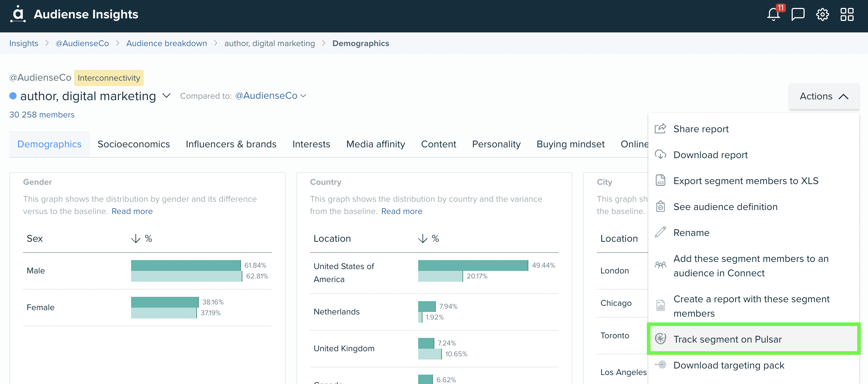868x384 pixels.
Task: Go to Audience breakdown breadcrumb
Action: 167,43
